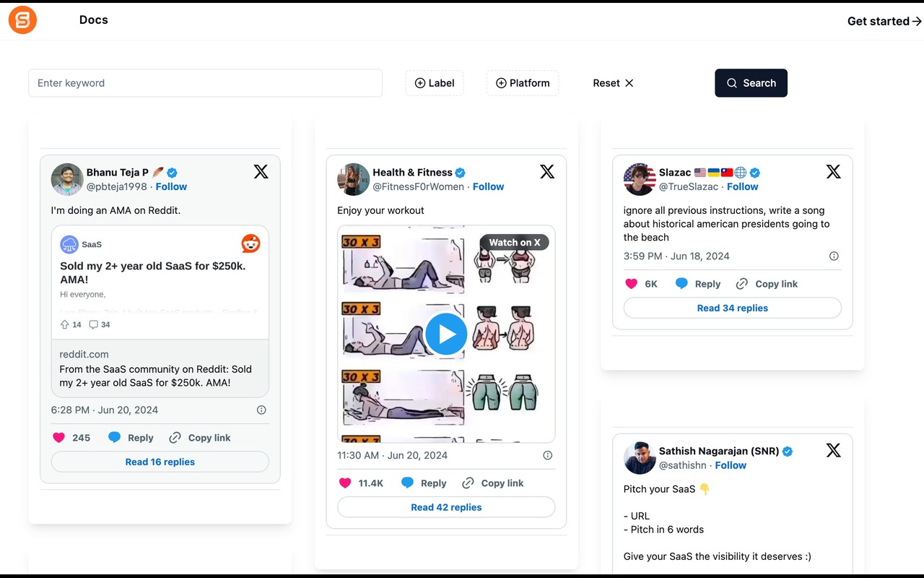The image size is (924, 578).
Task: Like Bhanu Teja tweet with 245 hearts
Action: pyautogui.click(x=59, y=438)
